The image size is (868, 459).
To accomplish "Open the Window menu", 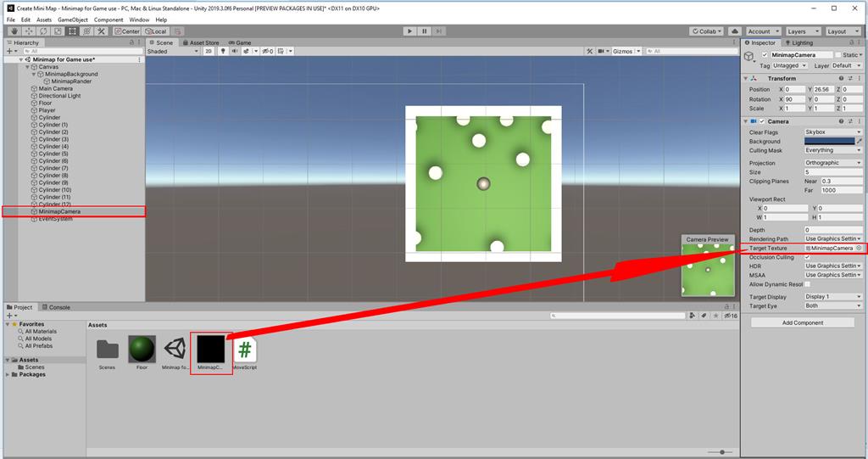I will point(139,20).
